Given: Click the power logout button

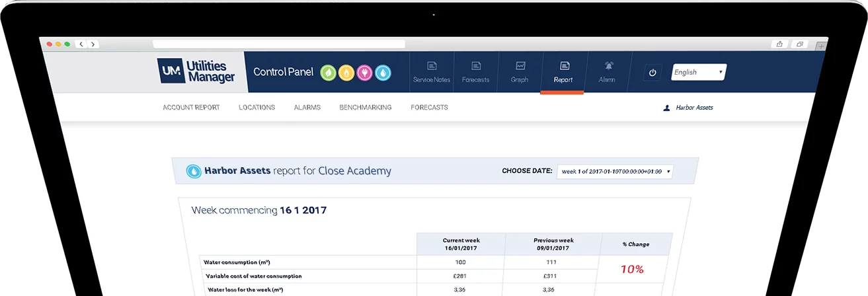Looking at the screenshot, I should click(652, 73).
